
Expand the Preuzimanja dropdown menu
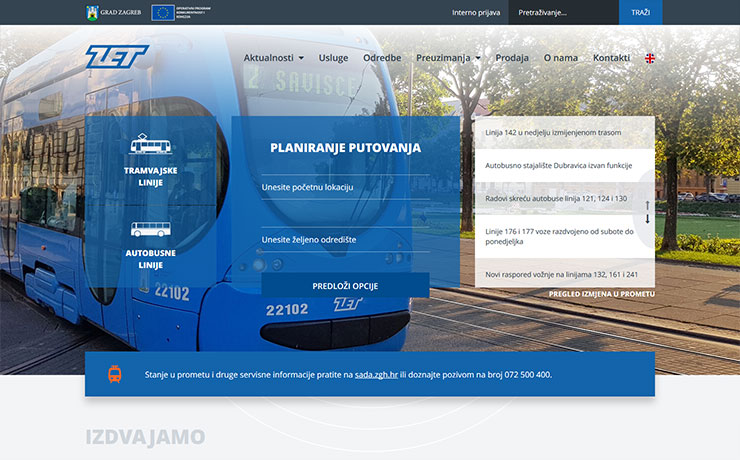click(x=448, y=58)
